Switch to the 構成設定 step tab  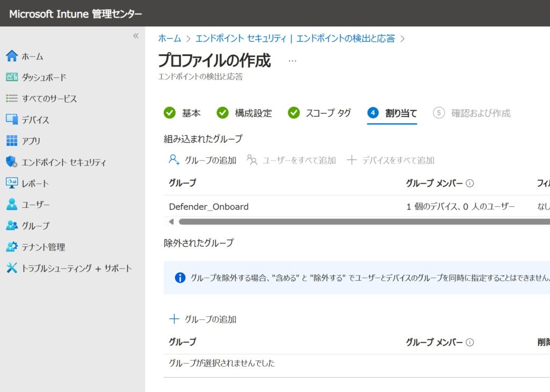(x=244, y=113)
